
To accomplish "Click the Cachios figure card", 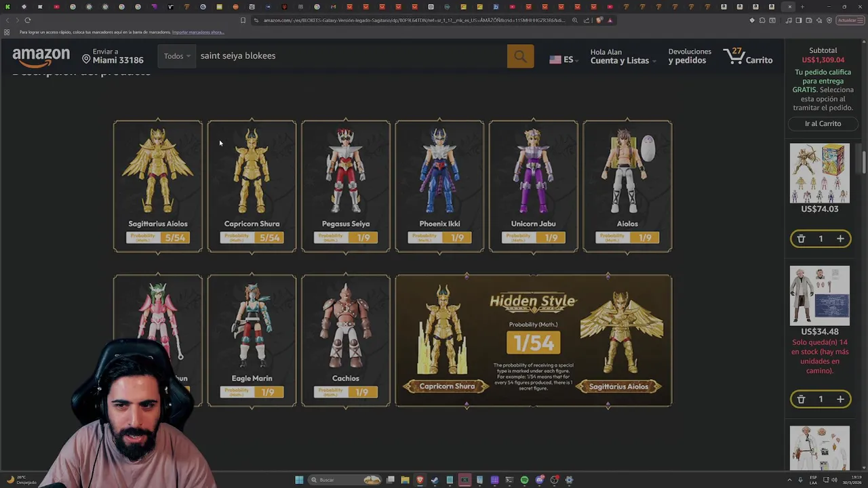I will pos(346,340).
